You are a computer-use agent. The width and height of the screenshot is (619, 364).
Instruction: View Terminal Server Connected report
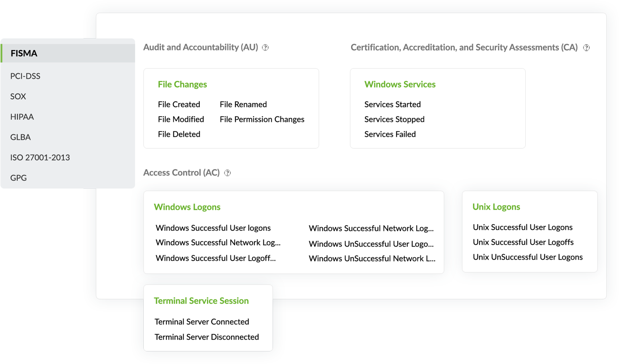(x=202, y=322)
